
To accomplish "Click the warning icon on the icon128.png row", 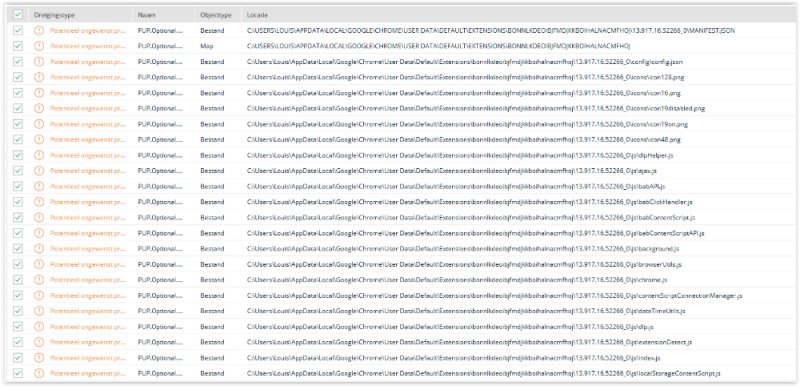I will (39, 78).
